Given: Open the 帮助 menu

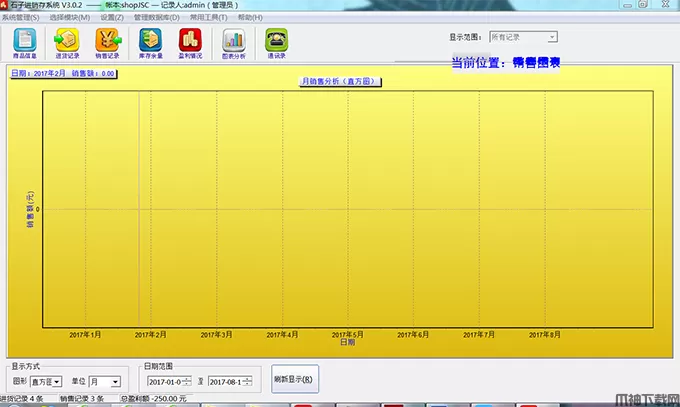Looking at the screenshot, I should click(250, 18).
